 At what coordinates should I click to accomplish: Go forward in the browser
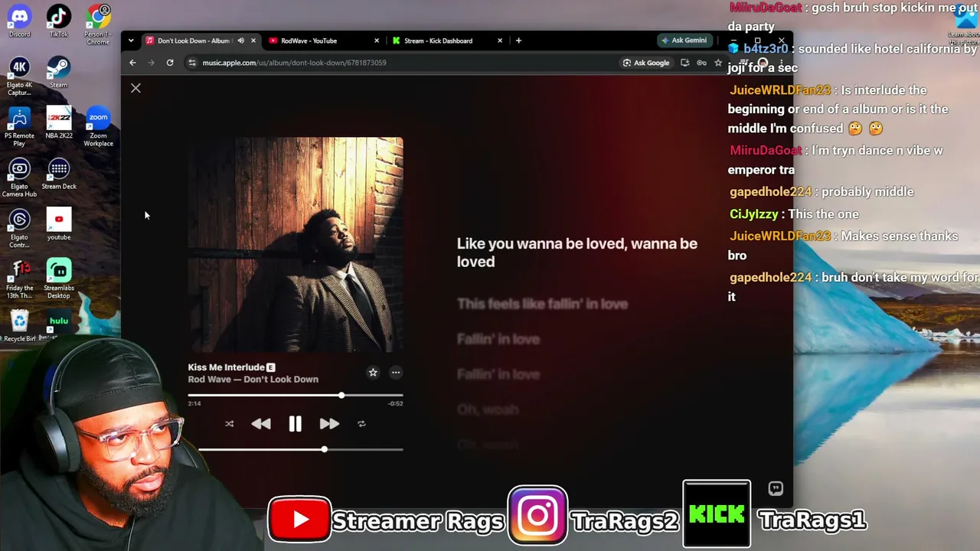click(151, 63)
